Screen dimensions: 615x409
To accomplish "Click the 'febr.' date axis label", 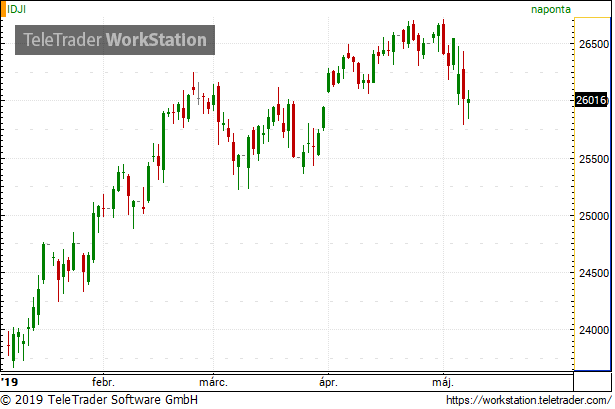I will pos(103,382).
